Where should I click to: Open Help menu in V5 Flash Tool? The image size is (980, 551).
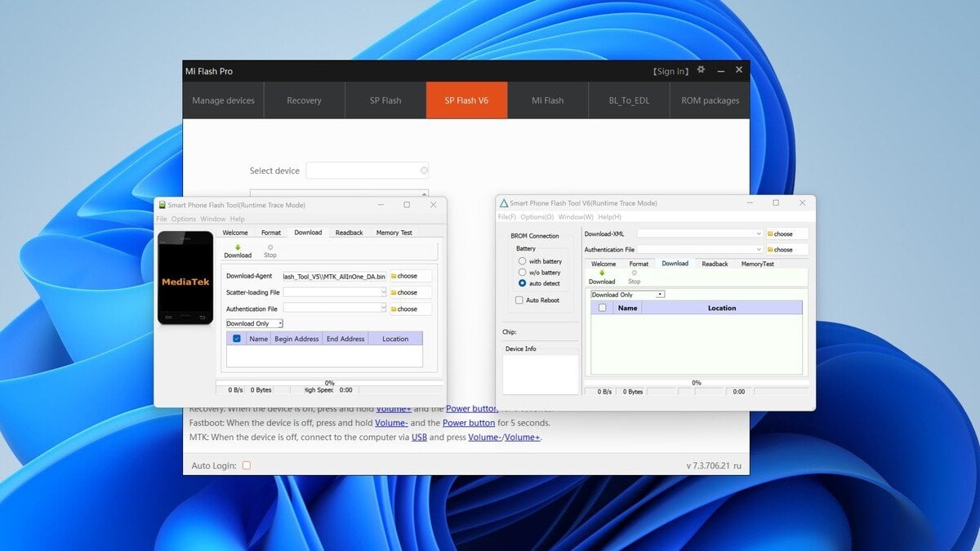pyautogui.click(x=238, y=219)
